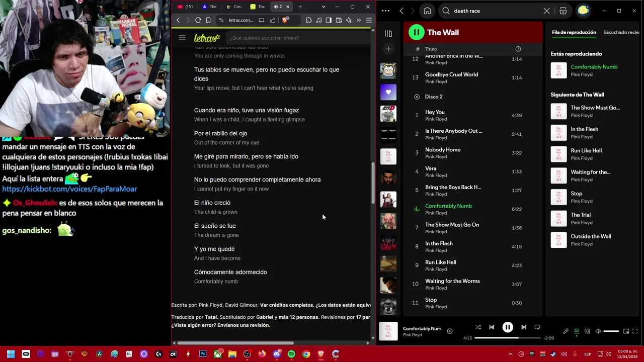Open Pink Floyd artist link in player bar
This screenshot has height=362, width=644.
412,335
